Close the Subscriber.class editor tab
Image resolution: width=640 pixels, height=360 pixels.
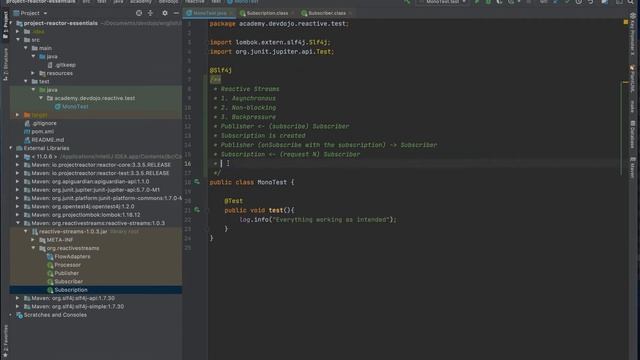[350, 13]
